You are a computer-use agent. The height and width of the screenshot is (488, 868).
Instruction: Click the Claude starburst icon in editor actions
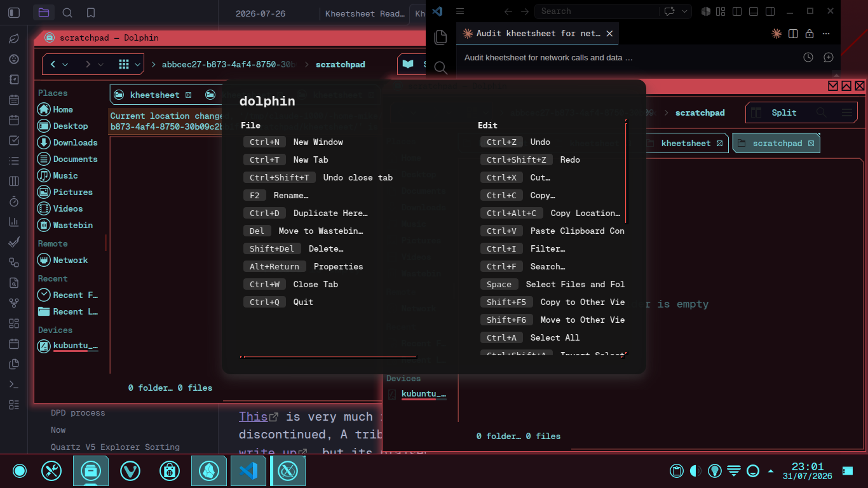pyautogui.click(x=776, y=34)
